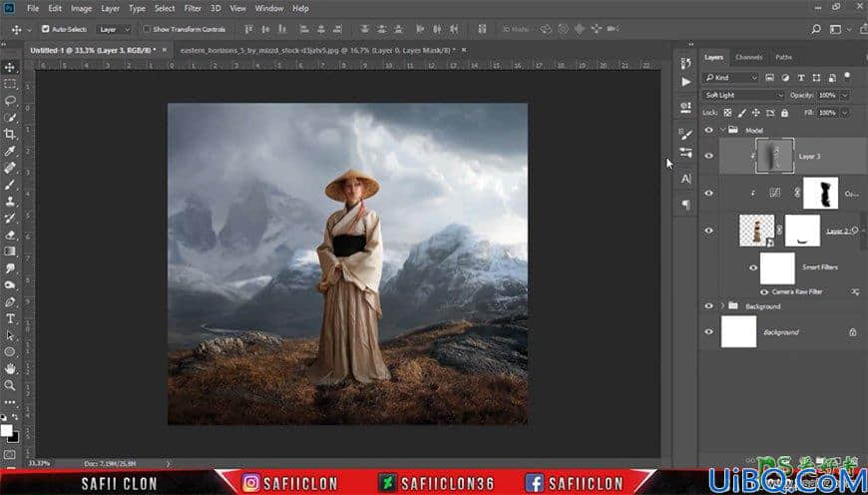The height and width of the screenshot is (495, 868).
Task: Filter layers by type layers icon
Action: point(800,78)
